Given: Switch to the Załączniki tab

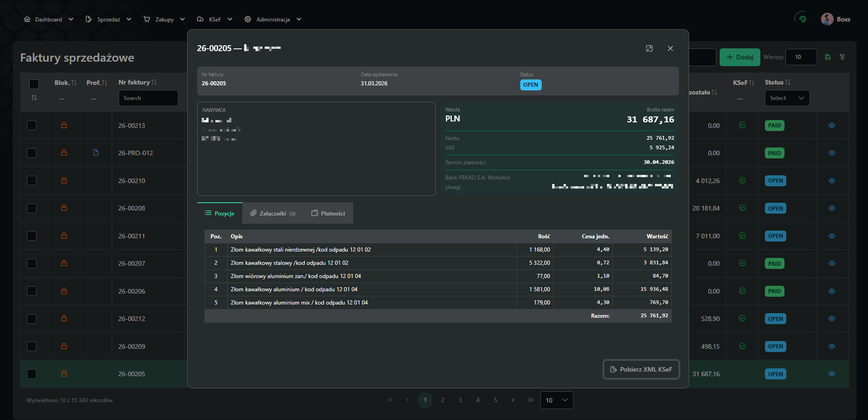Looking at the screenshot, I should pos(273,213).
